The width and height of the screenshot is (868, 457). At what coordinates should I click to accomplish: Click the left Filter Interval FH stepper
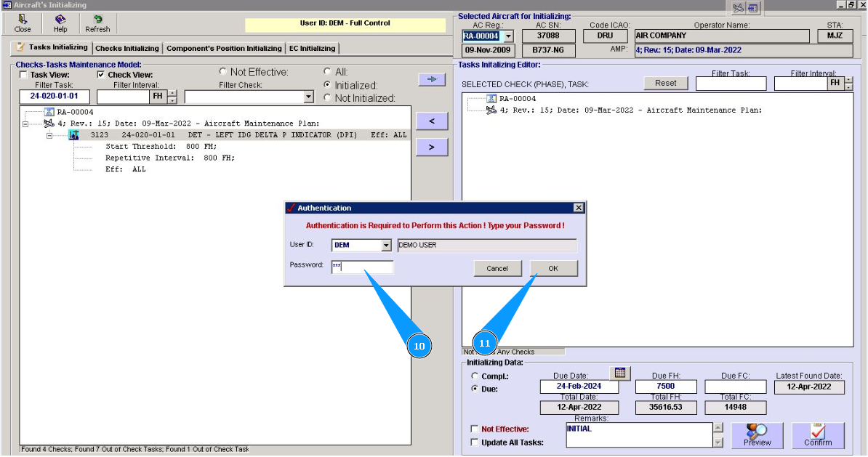(172, 97)
